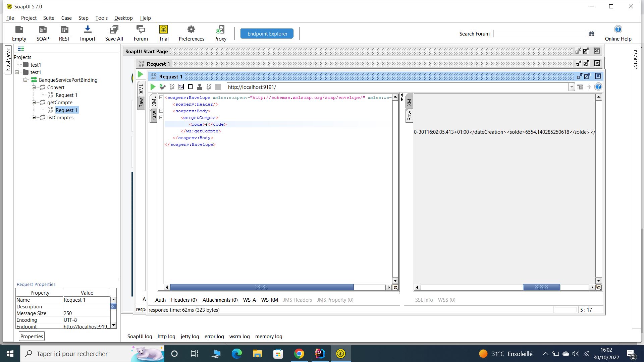Add request to test case with the check-arrow icon
Screen dimensions: 644x362
point(163,87)
